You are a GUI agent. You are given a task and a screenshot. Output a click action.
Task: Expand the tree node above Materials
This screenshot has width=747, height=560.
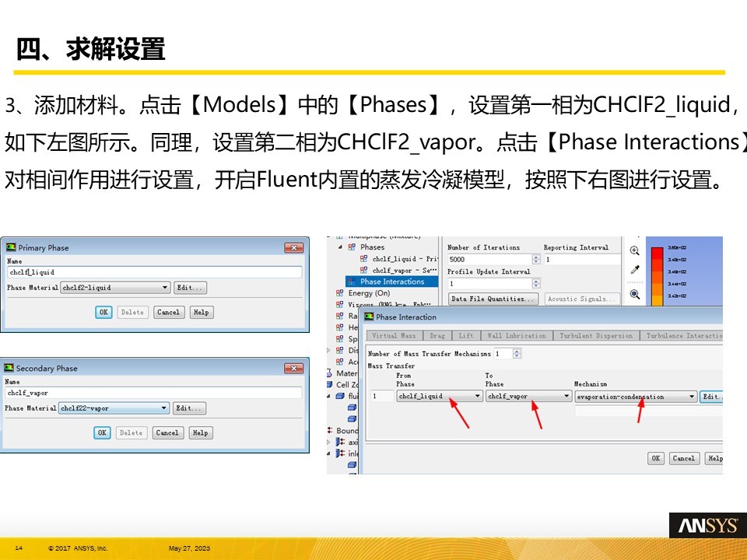coord(328,350)
